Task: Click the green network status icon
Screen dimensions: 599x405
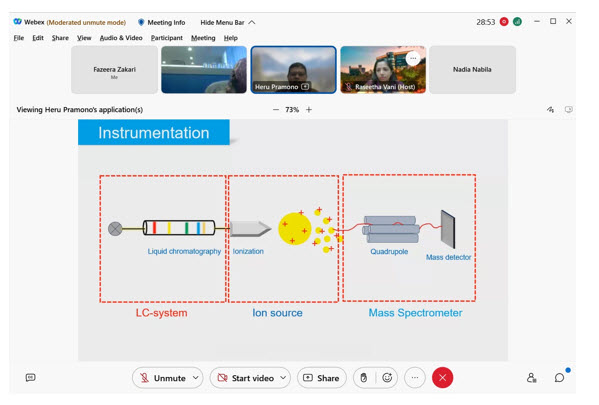Action: (517, 22)
